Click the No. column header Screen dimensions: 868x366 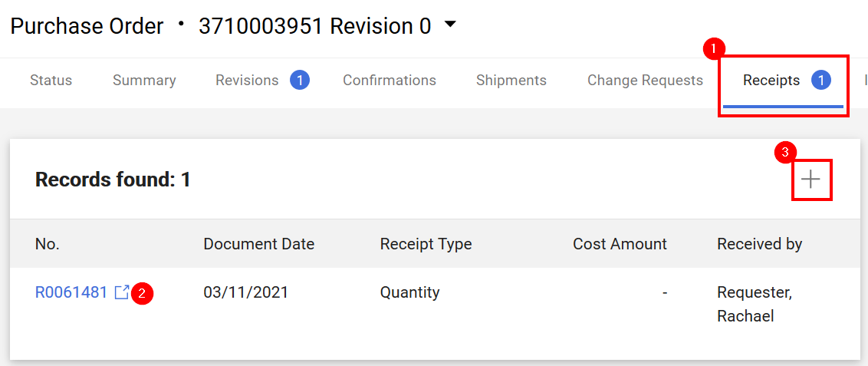[47, 244]
